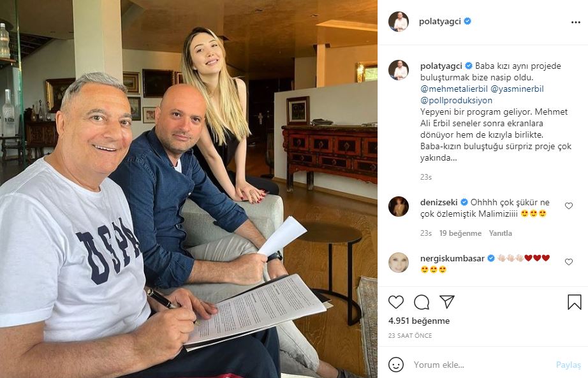
Task: Open @yasminerbil mention link
Action: [517, 89]
